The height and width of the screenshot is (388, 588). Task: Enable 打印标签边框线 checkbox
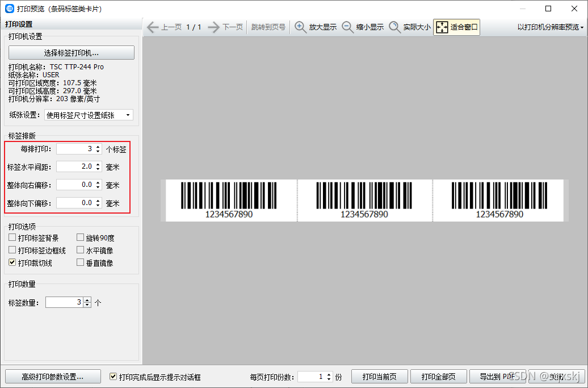(12, 250)
